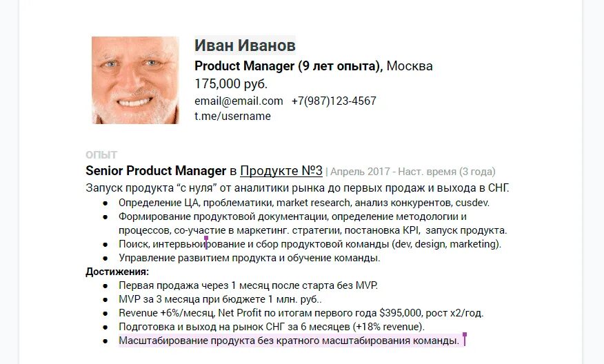Click the bullet MVP за 3 месяца
Image resolution: width=604 pixels, height=364 pixels.
220,299
